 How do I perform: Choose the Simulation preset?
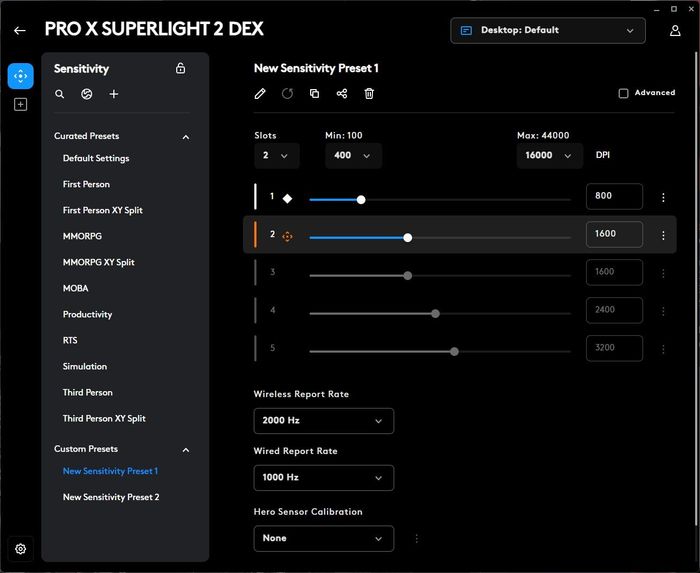tap(85, 366)
